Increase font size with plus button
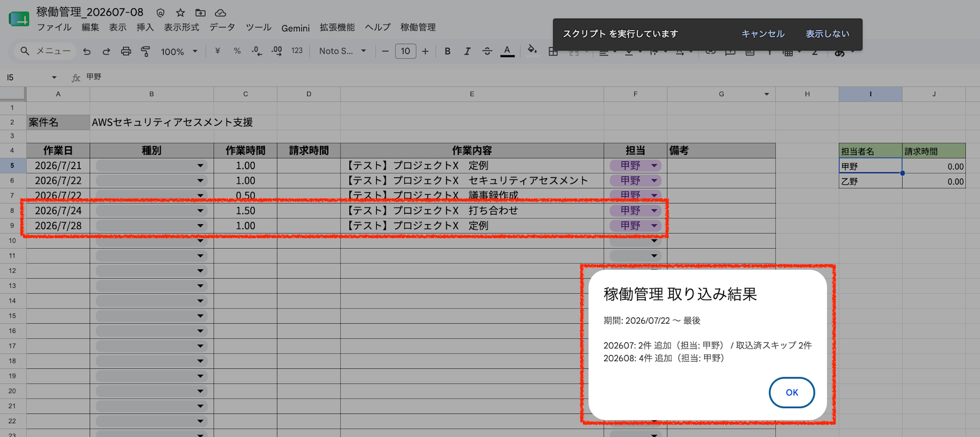The height and width of the screenshot is (437, 980). [x=425, y=51]
